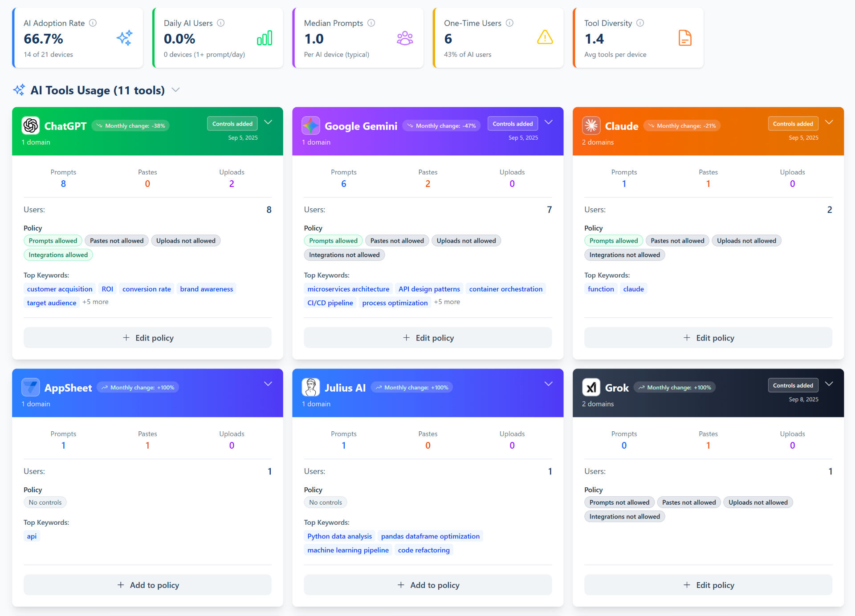Click Edit policy for Claude
Viewport: 855px width, 616px height.
(708, 338)
